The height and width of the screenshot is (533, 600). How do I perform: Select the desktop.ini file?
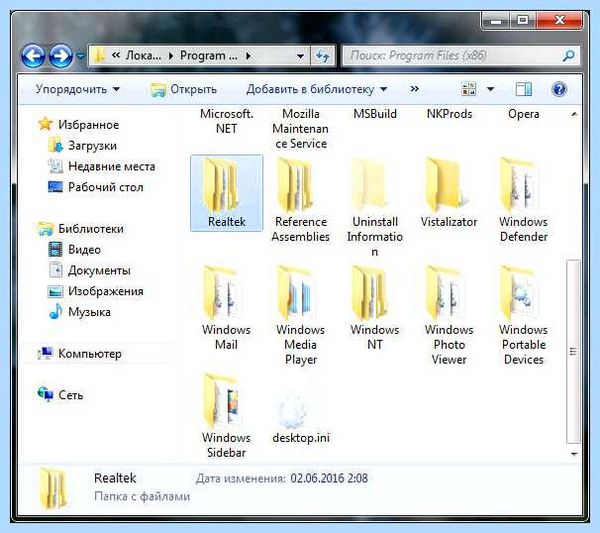click(x=301, y=416)
